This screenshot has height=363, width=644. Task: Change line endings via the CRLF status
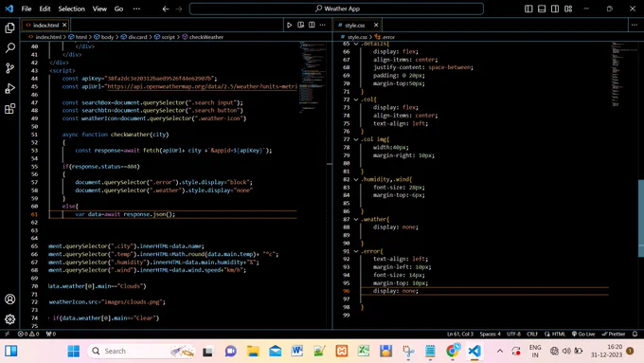pos(532,334)
